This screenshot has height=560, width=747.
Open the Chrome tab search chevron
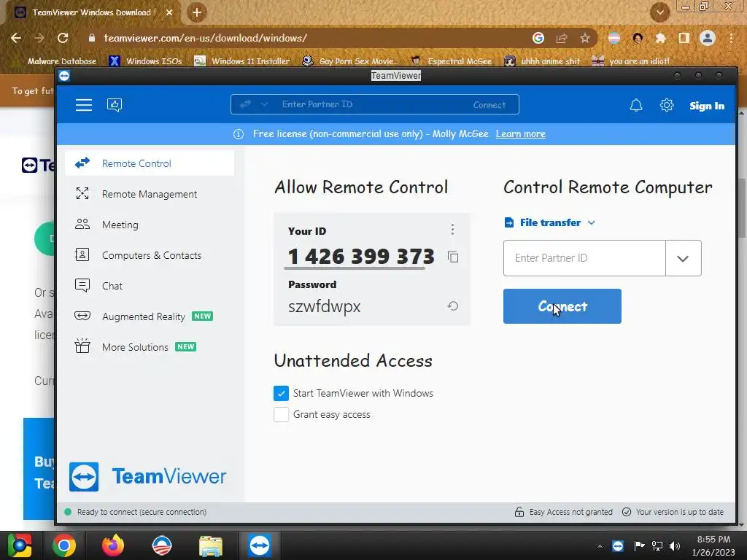point(659,12)
